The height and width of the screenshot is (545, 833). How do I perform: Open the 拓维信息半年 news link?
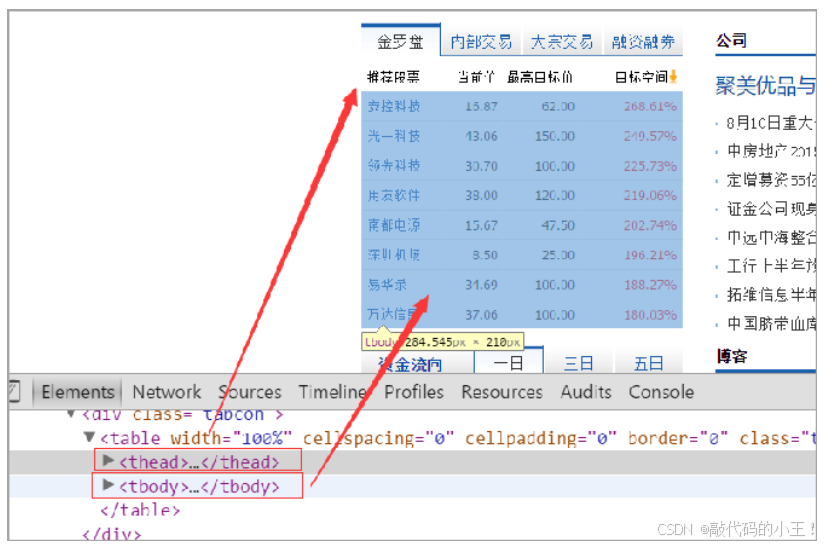click(x=771, y=294)
